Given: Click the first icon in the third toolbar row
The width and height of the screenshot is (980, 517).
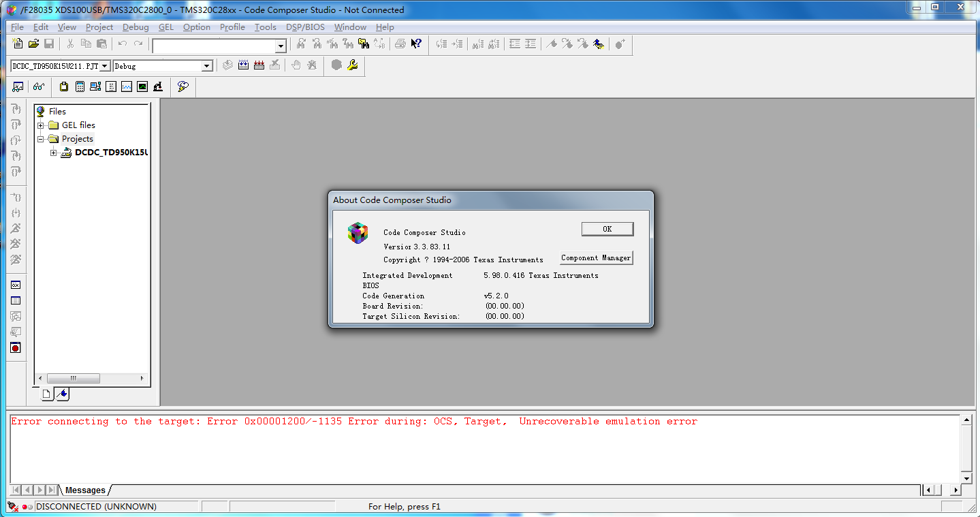Looking at the screenshot, I should 18,87.
